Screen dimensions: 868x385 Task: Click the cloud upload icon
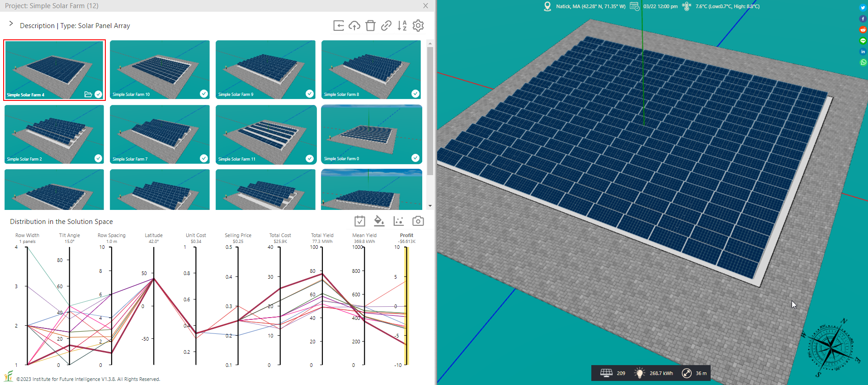pos(354,26)
